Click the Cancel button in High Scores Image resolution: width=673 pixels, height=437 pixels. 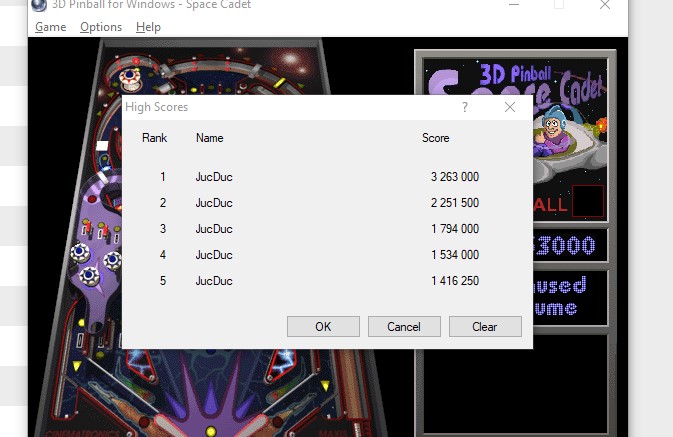pos(404,327)
